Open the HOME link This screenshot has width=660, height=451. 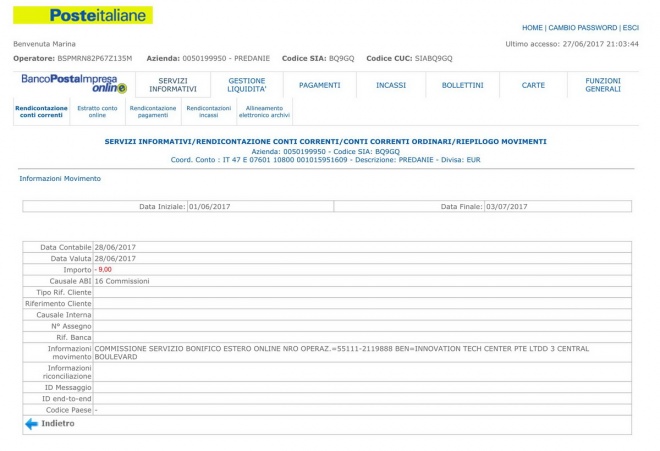[532, 28]
